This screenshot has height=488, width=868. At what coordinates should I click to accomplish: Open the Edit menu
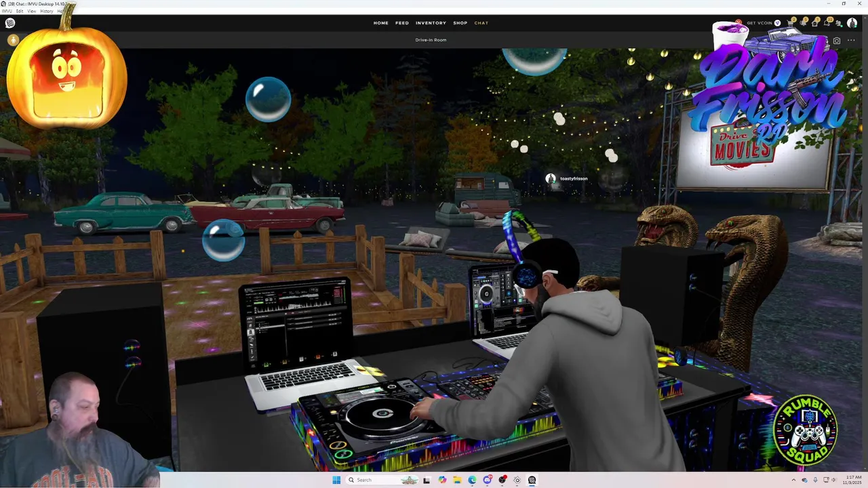click(x=20, y=11)
